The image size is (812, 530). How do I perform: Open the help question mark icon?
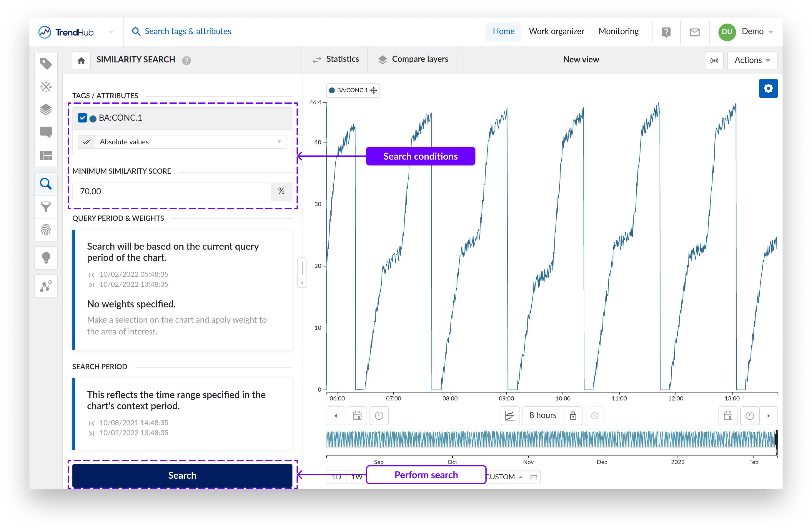point(666,32)
